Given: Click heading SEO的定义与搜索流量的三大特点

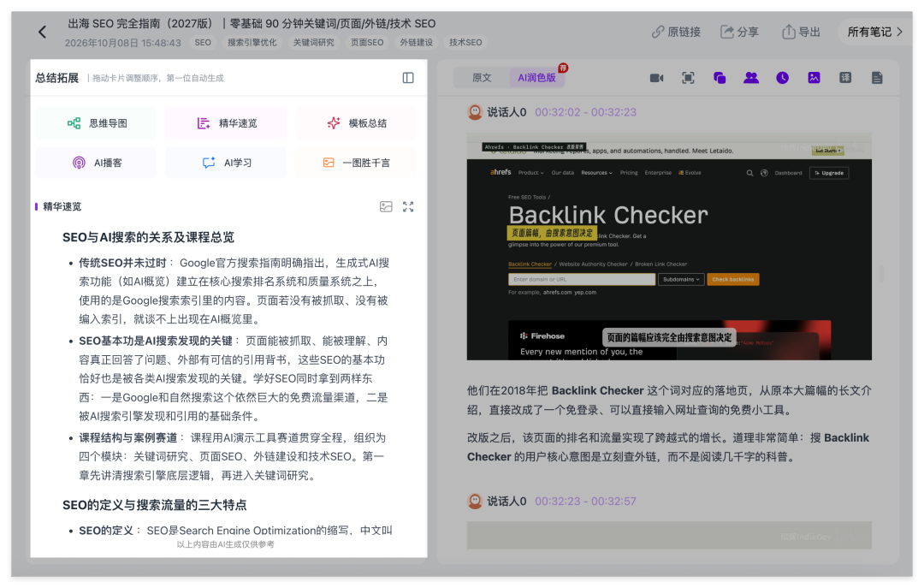Looking at the screenshot, I should click(x=154, y=505).
